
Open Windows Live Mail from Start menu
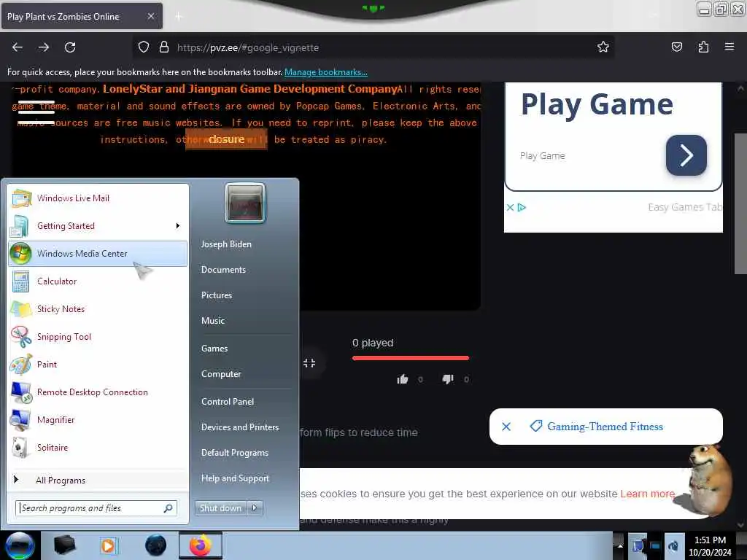(x=98, y=198)
